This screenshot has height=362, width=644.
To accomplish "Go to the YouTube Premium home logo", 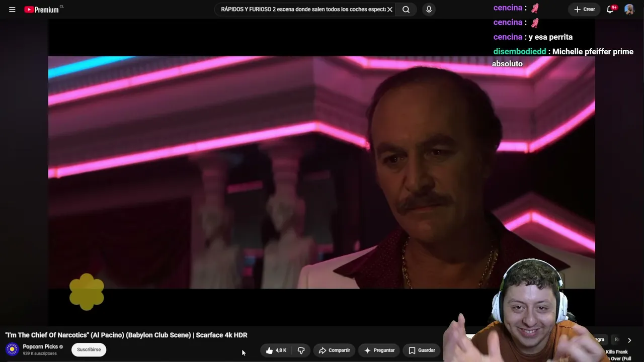I will [x=42, y=10].
